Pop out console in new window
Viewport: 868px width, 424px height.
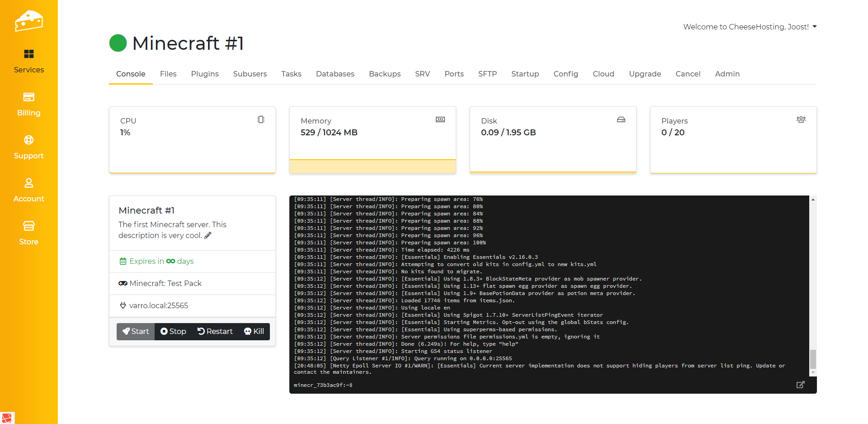(x=800, y=385)
